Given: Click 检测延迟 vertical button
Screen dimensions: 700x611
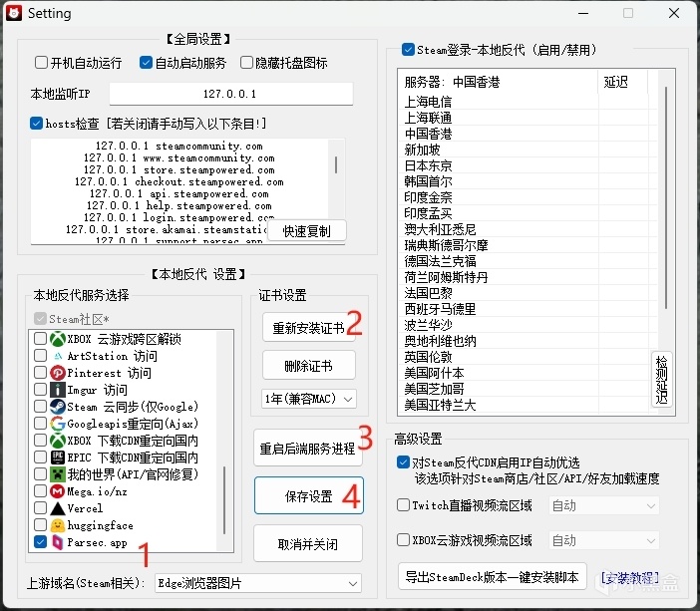Looking at the screenshot, I should [662, 379].
